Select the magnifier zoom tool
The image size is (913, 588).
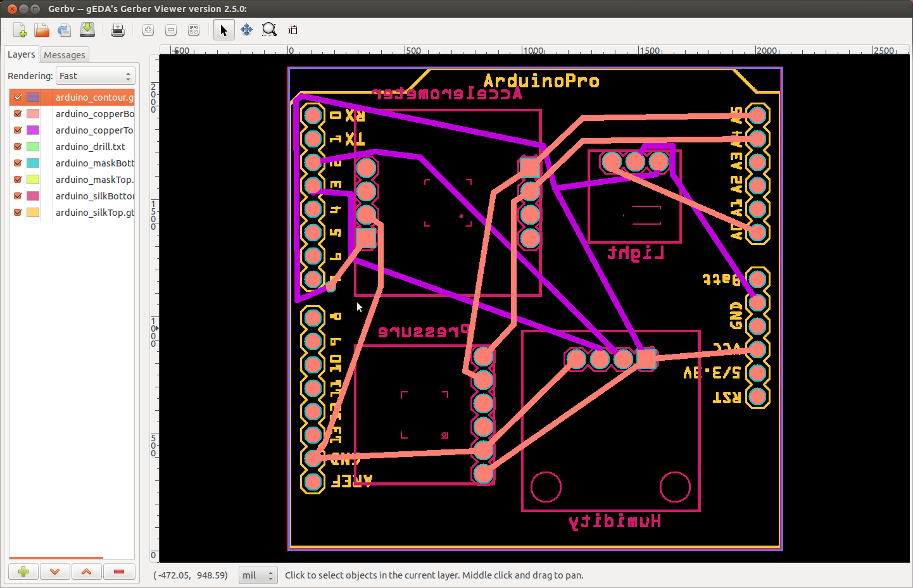[x=269, y=30]
